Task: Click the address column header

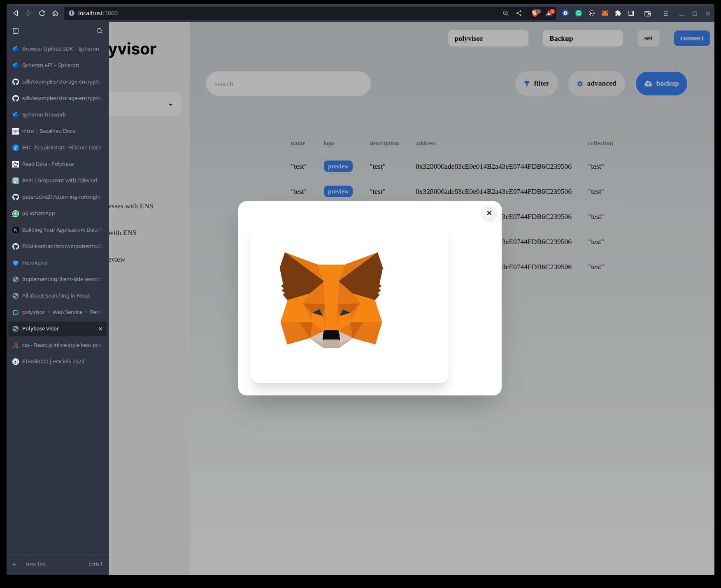Action: (x=426, y=143)
